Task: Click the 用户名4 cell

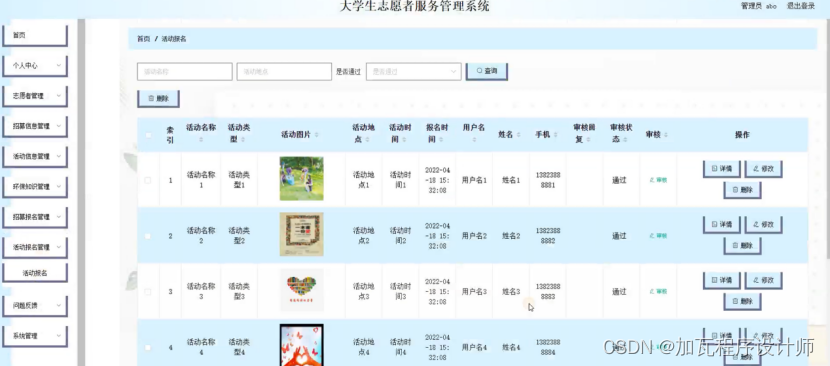Action: coord(474,347)
